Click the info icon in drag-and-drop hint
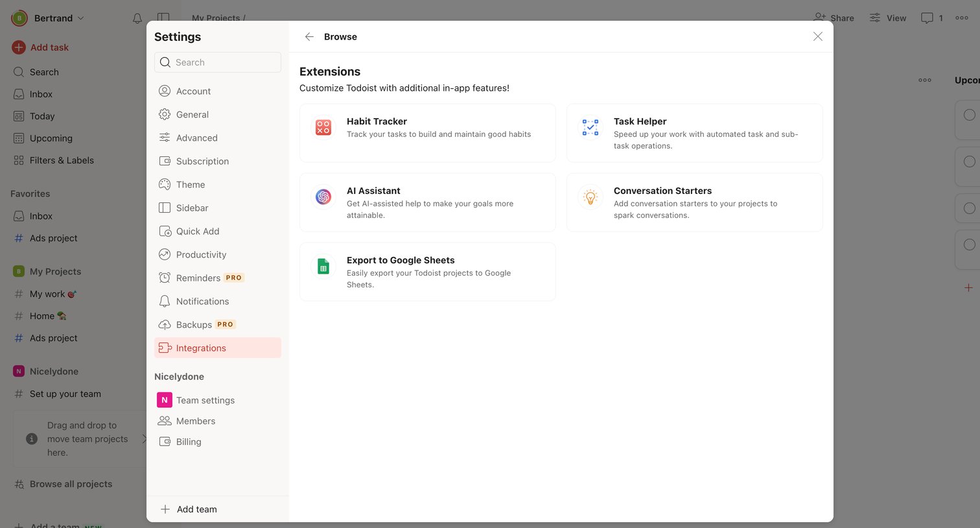The height and width of the screenshot is (528, 980). [x=32, y=439]
